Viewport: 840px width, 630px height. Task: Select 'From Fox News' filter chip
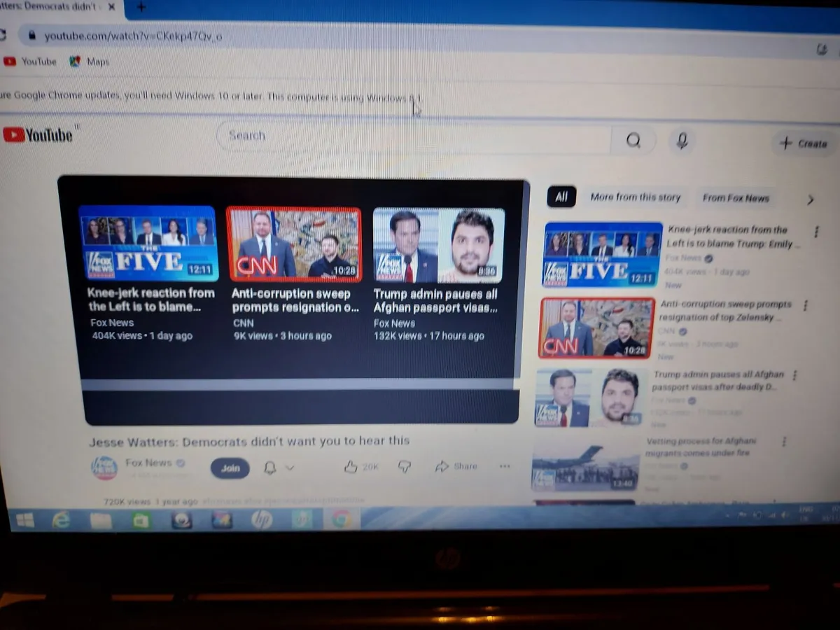pyautogui.click(x=736, y=198)
